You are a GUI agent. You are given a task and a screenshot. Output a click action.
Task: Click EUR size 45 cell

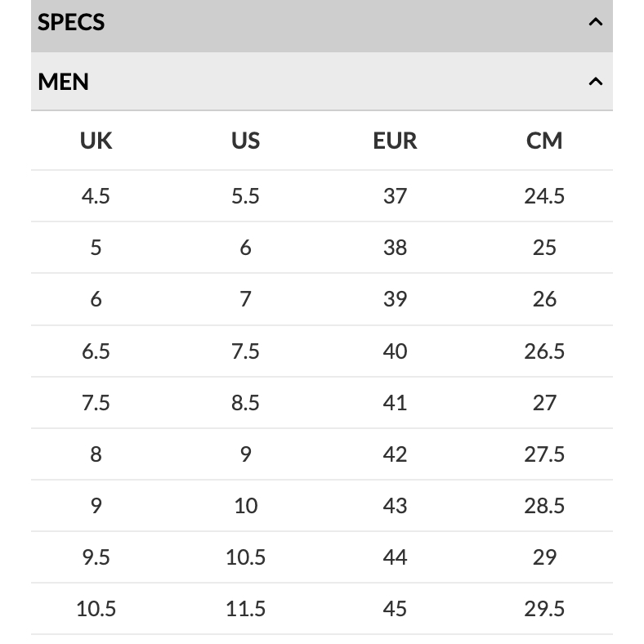[x=395, y=609]
